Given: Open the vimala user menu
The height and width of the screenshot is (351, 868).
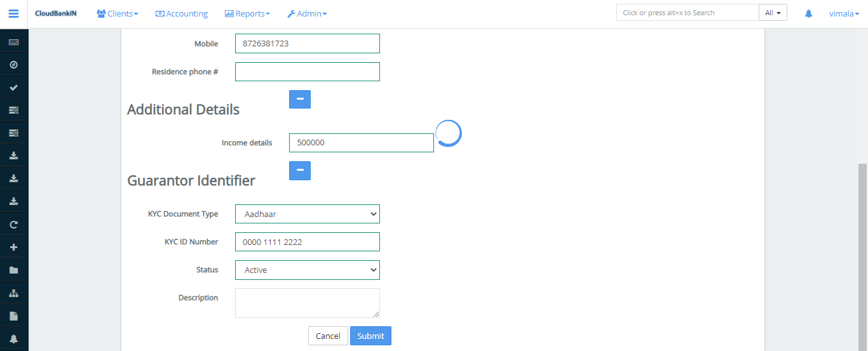Looking at the screenshot, I should pyautogui.click(x=844, y=13).
